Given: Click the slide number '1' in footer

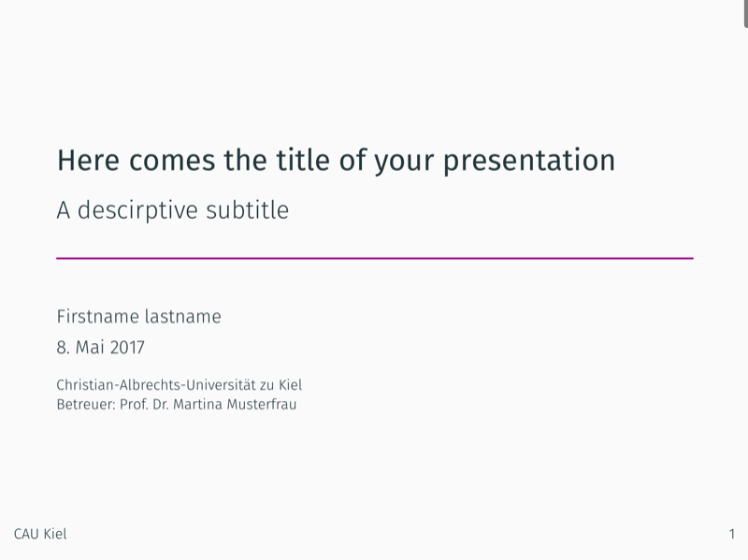Looking at the screenshot, I should point(732,534).
